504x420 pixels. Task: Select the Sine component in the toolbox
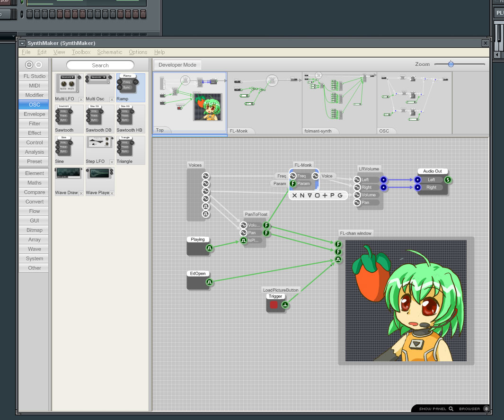click(x=69, y=150)
